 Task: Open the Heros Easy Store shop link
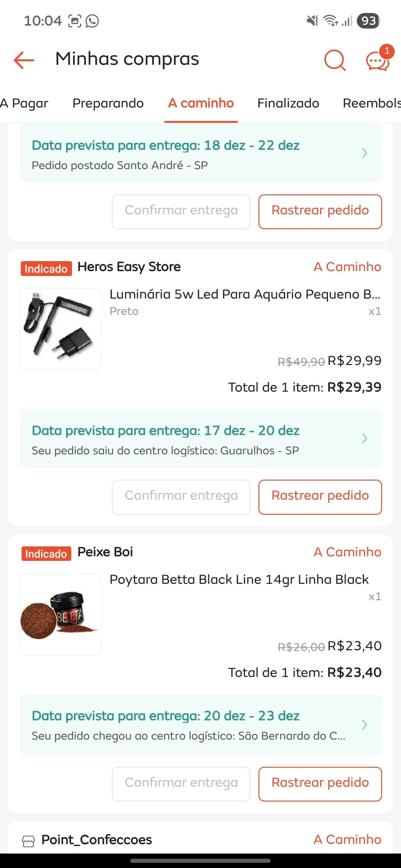(129, 267)
